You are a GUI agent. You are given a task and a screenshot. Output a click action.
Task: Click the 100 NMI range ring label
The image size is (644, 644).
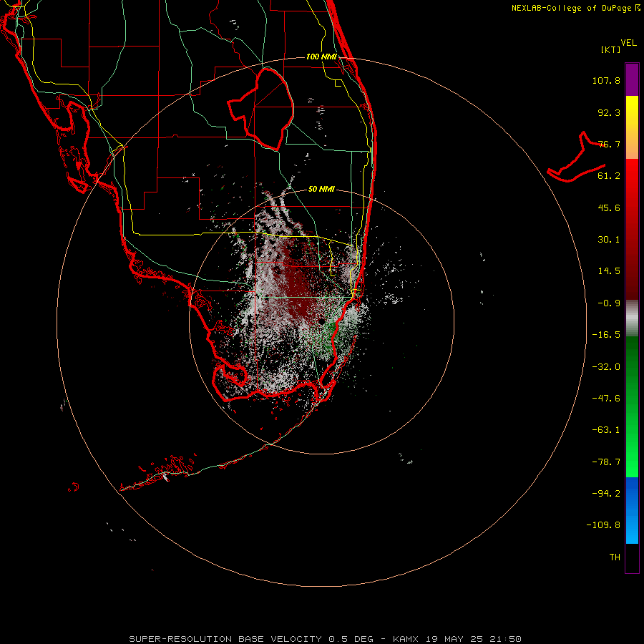coord(321,57)
